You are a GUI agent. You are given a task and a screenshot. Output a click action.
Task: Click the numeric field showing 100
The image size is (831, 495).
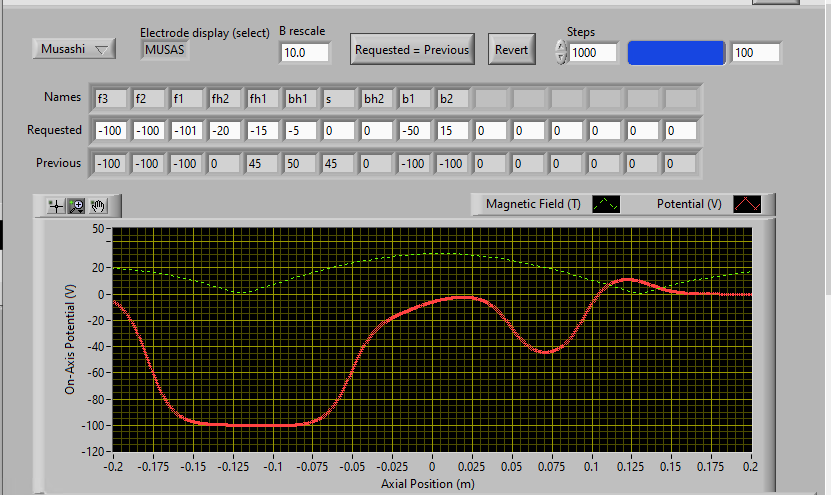(755, 52)
